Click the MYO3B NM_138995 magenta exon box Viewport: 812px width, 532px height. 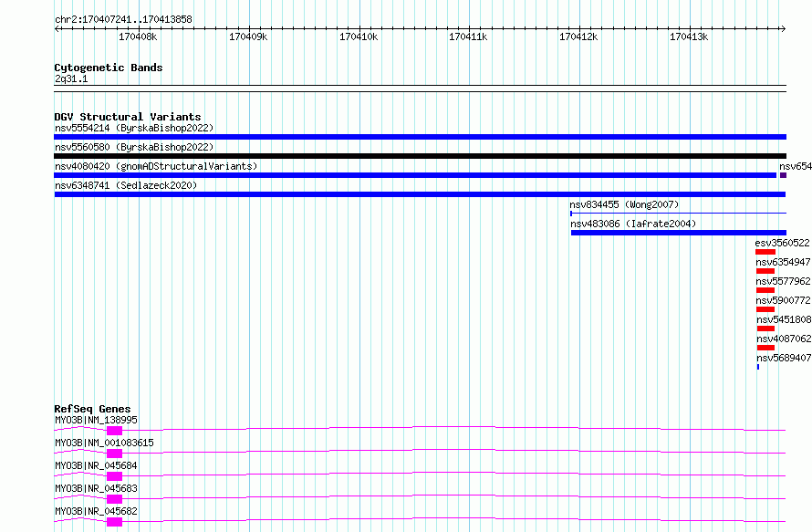[114, 431]
